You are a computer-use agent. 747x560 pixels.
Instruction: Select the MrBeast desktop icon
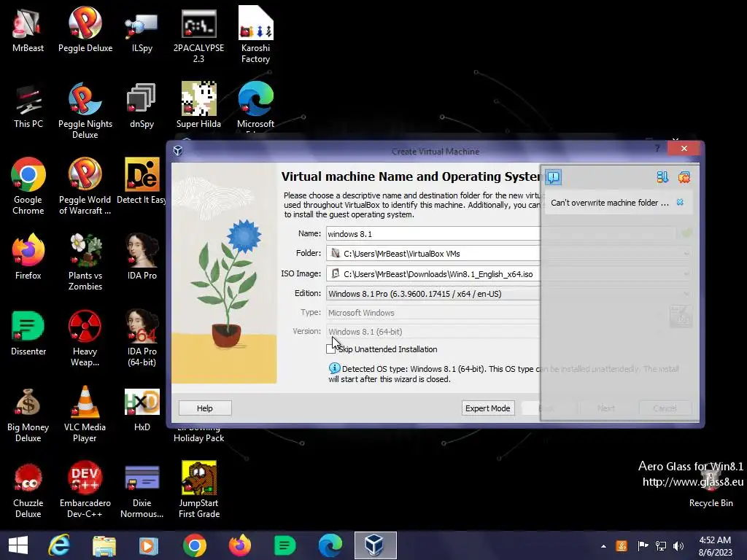pos(28,31)
